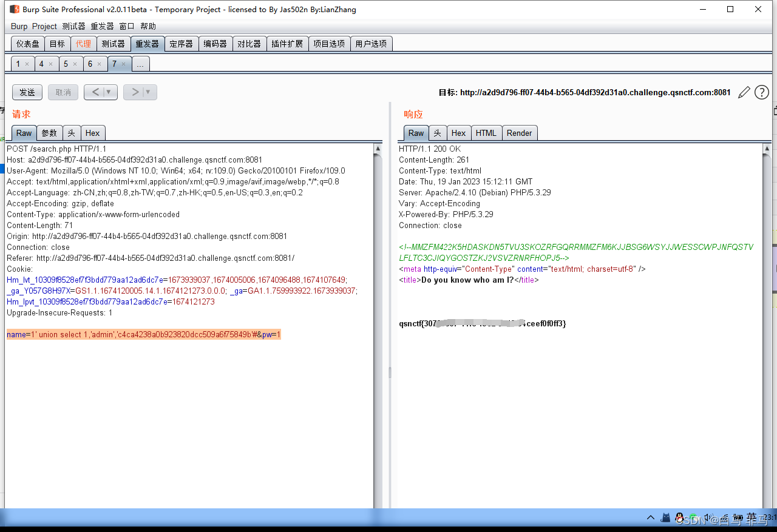This screenshot has width=777, height=532.
Task: Click the target URL label text
Action: 585,92
